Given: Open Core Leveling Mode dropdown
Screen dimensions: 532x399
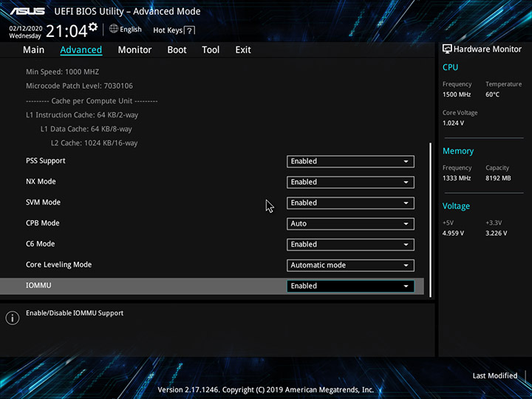Looking at the screenshot, I should tap(350, 265).
